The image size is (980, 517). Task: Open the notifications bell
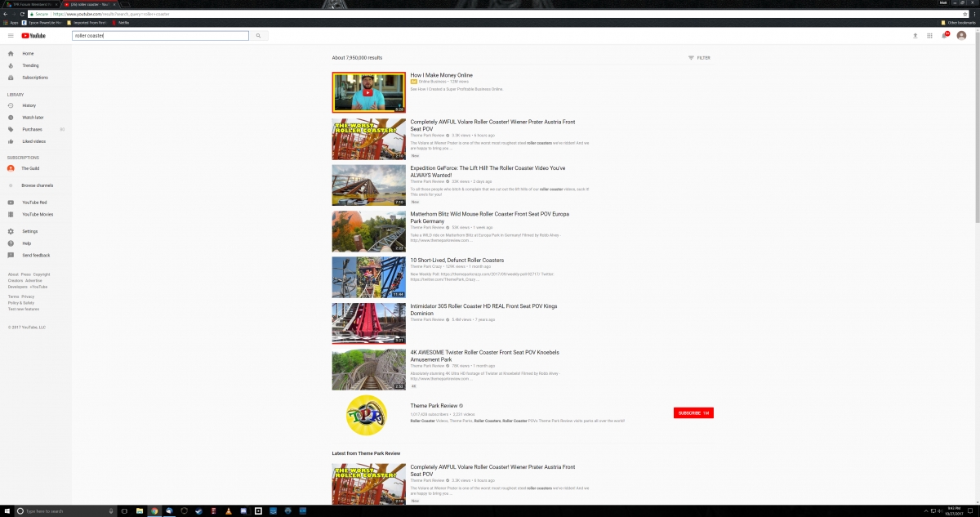pyautogui.click(x=945, y=36)
